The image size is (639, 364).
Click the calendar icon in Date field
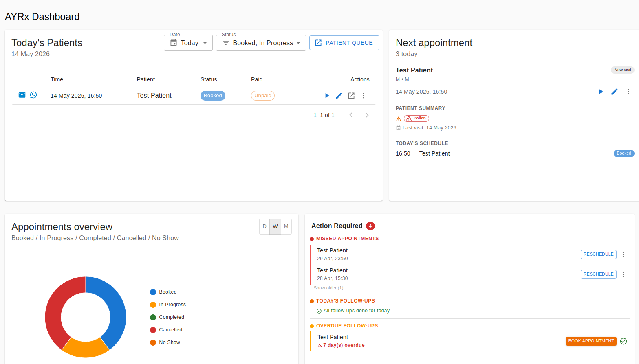click(x=174, y=43)
